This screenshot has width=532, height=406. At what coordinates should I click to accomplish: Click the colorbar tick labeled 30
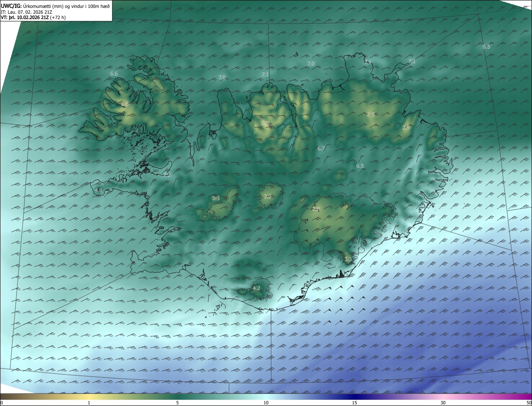click(x=443, y=403)
